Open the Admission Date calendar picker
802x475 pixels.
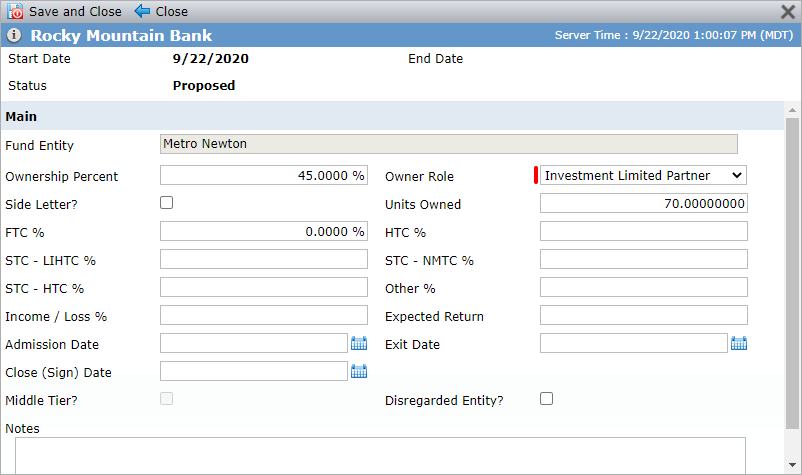coord(359,343)
